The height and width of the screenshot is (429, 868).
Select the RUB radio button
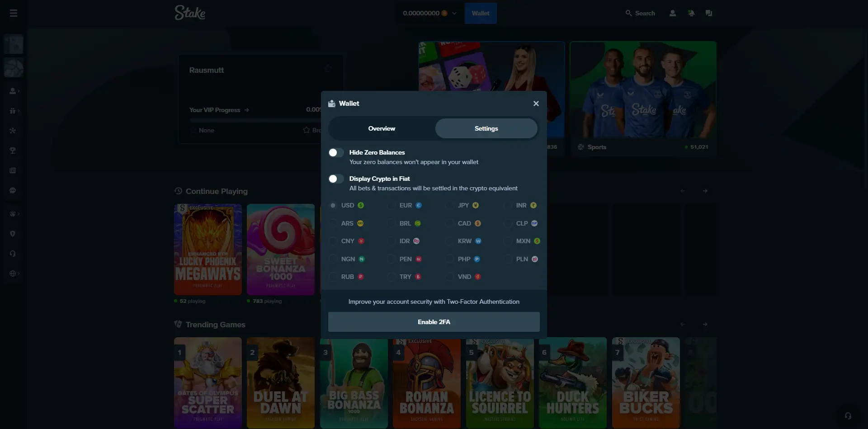[333, 277]
